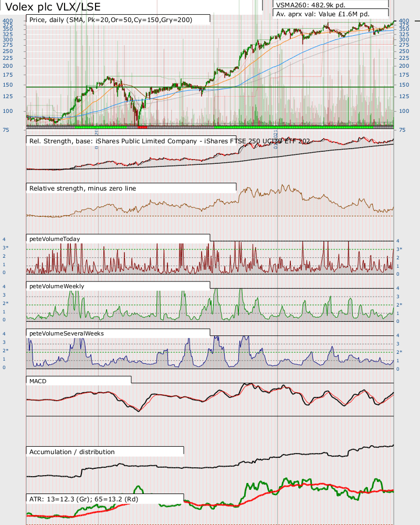Select the Rel. Strength base iShares label
This screenshot has width=420, height=525.
pos(168,141)
